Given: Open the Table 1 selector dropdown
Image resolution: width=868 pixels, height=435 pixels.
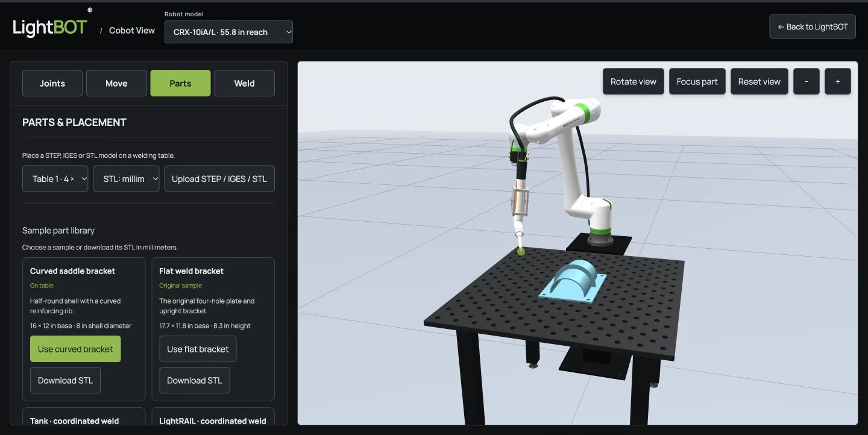Looking at the screenshot, I should (x=55, y=179).
